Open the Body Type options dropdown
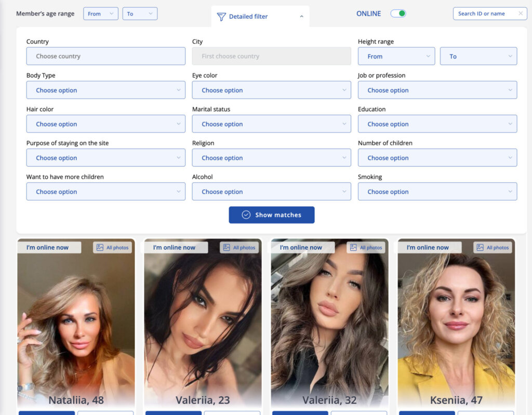This screenshot has height=415, width=532. pyautogui.click(x=105, y=89)
